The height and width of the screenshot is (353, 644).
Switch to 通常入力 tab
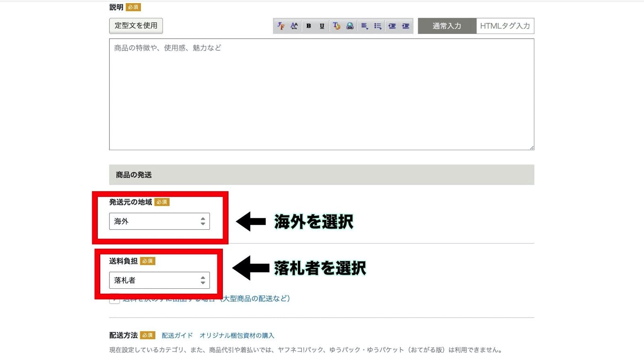[x=447, y=26]
